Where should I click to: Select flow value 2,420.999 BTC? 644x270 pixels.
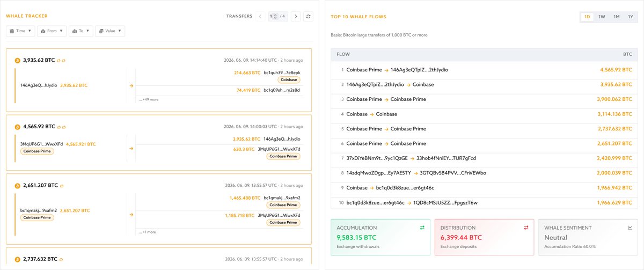point(615,158)
